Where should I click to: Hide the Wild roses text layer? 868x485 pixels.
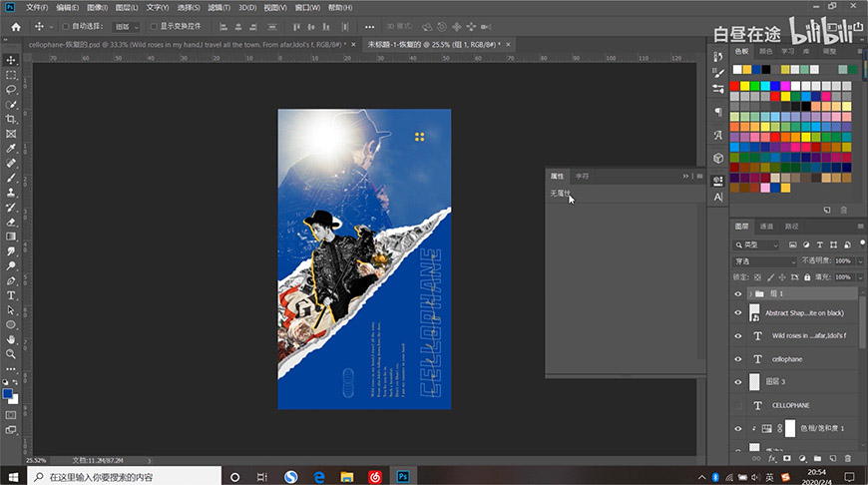pyautogui.click(x=738, y=336)
